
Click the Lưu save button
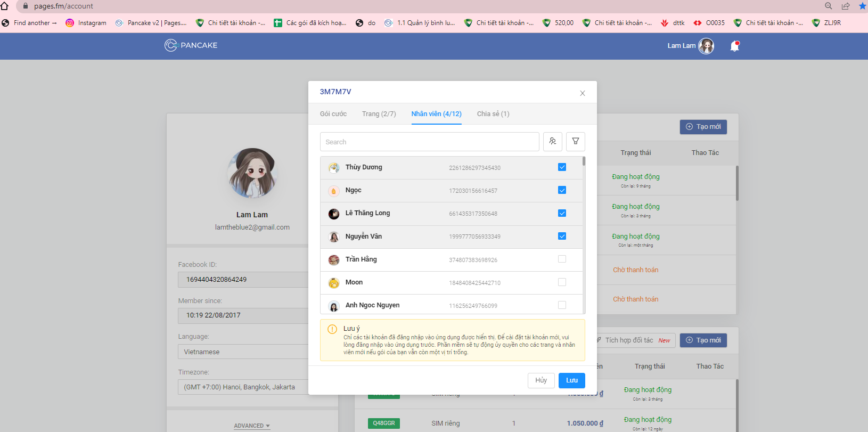571,380
